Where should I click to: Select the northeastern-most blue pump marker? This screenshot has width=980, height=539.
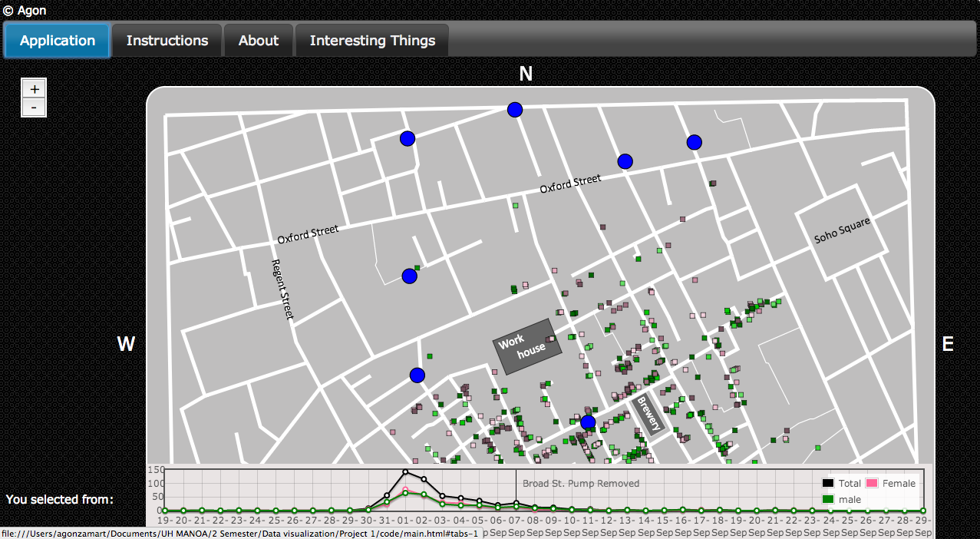pos(695,142)
